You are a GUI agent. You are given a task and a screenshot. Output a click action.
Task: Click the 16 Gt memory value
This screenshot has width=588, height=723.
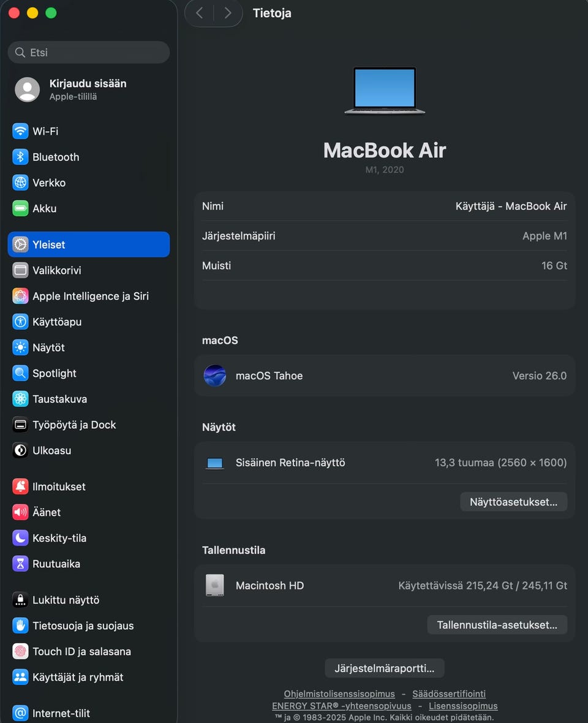pos(554,265)
